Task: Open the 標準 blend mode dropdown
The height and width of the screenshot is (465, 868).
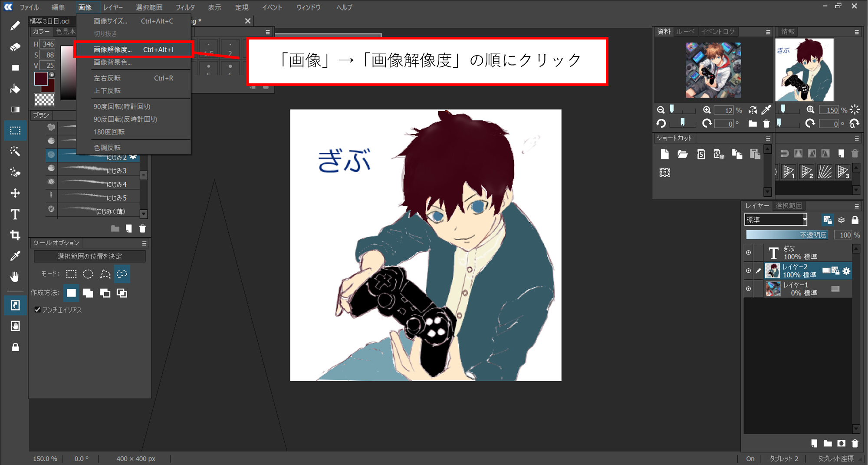Action: (776, 220)
